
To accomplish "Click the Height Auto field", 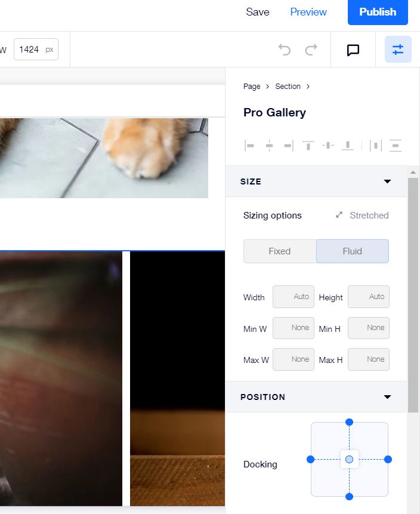I will (x=369, y=297).
